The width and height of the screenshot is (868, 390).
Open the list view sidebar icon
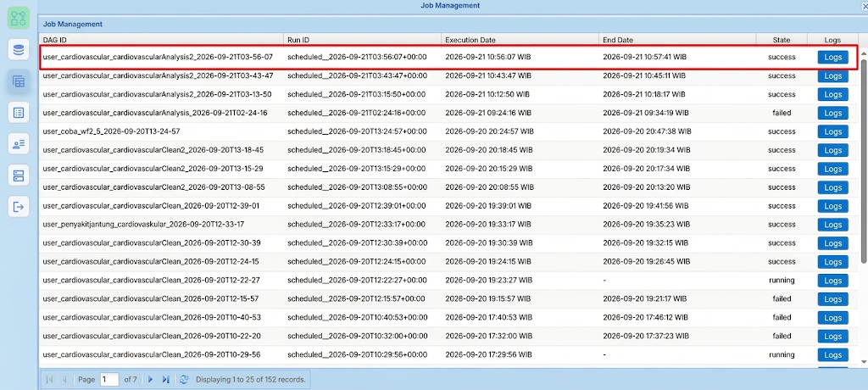19,113
